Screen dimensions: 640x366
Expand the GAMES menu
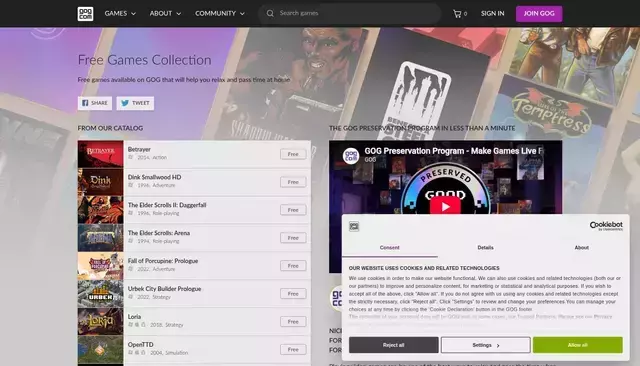click(x=120, y=13)
